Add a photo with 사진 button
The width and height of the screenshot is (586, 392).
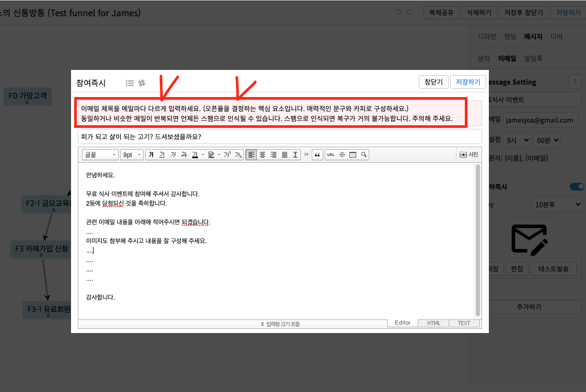[468, 155]
